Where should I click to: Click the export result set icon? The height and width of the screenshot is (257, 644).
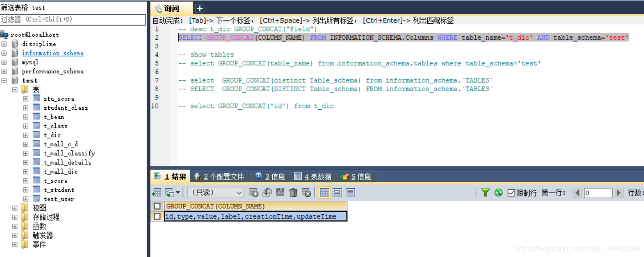(x=156, y=193)
